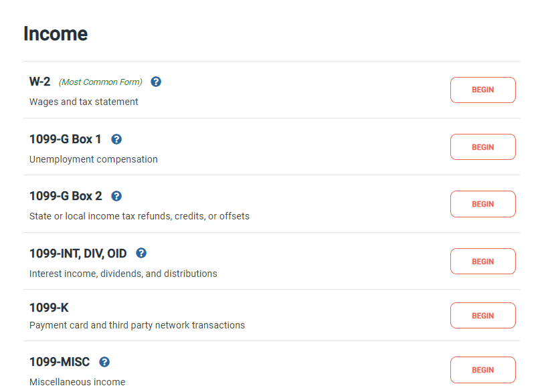
Task: Open the W-2 help tooltip icon
Action: pyautogui.click(x=156, y=81)
